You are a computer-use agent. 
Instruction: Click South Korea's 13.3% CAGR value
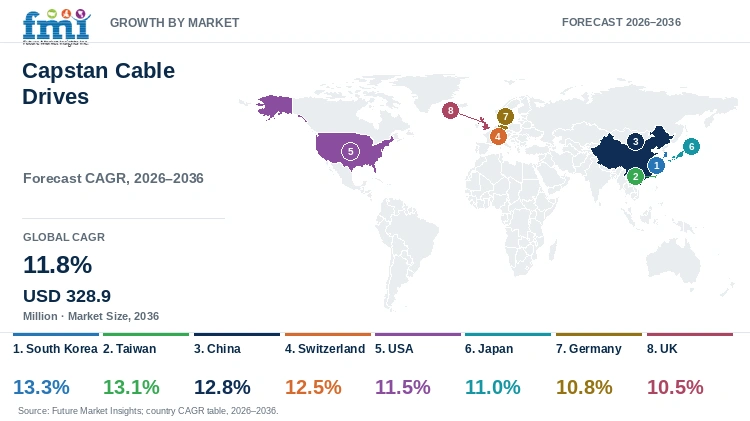point(41,387)
